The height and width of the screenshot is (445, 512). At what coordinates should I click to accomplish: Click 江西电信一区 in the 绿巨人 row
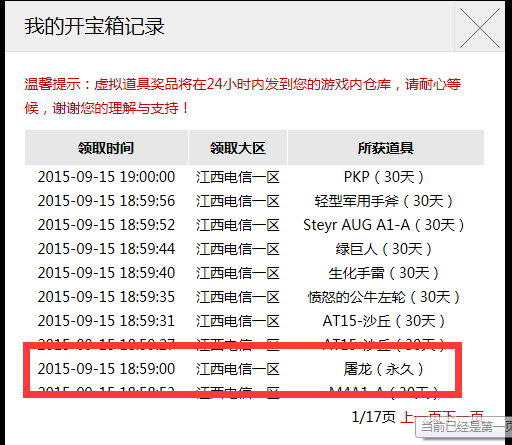click(238, 249)
